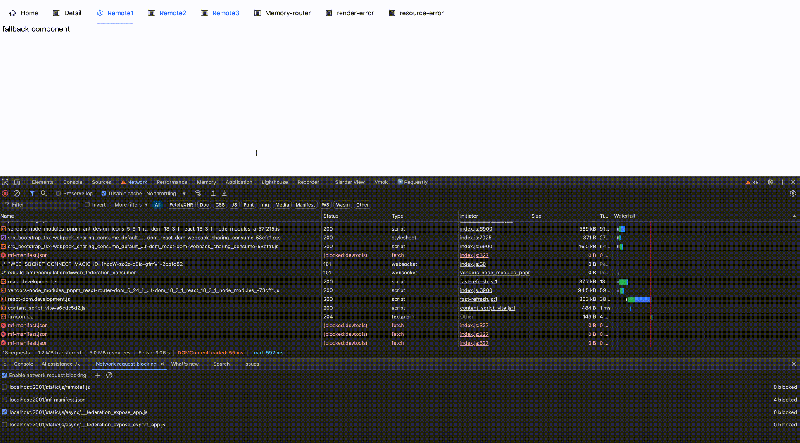
Task: Filter requests by CSS type
Action: point(220,205)
